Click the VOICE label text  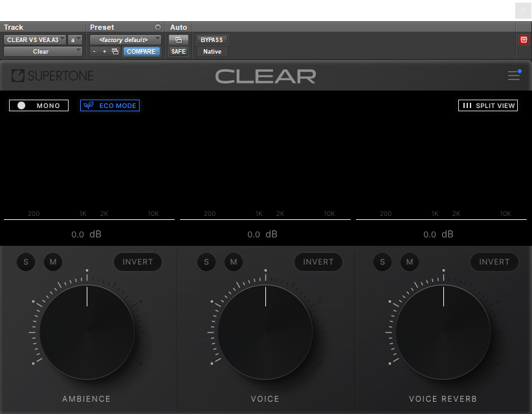coord(265,398)
